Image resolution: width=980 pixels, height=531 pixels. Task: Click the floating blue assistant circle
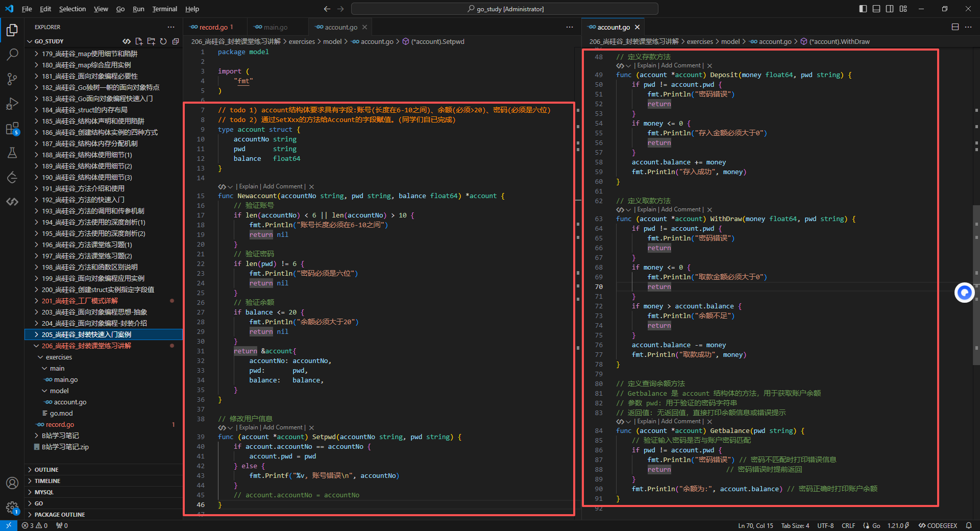pos(965,293)
